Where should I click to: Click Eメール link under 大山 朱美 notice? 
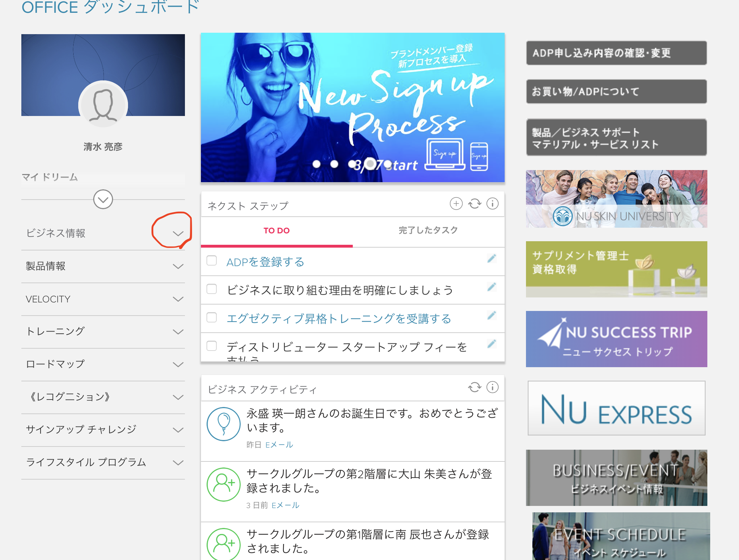(x=286, y=505)
